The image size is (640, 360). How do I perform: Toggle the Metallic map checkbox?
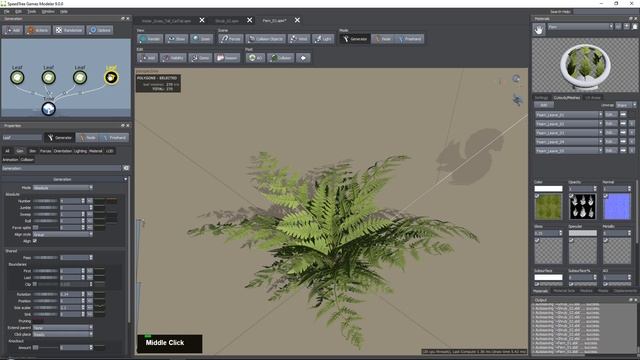click(606, 240)
